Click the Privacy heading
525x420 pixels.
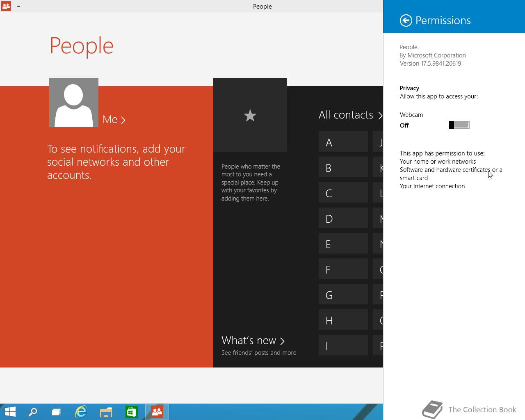(409, 88)
